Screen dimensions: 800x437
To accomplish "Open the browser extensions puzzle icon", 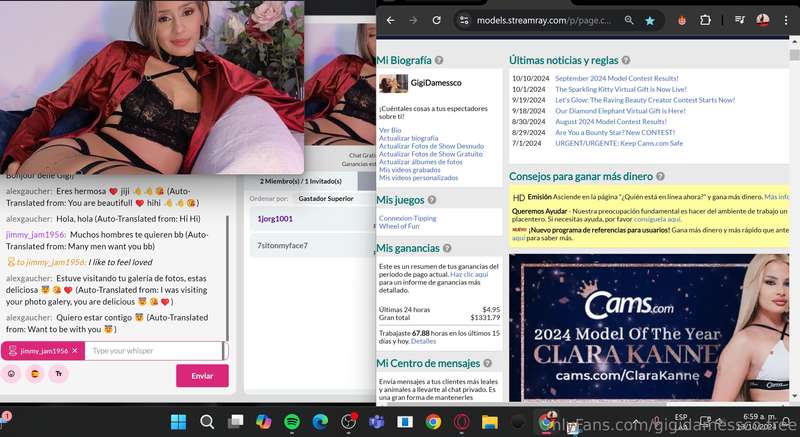I will coord(705,20).
